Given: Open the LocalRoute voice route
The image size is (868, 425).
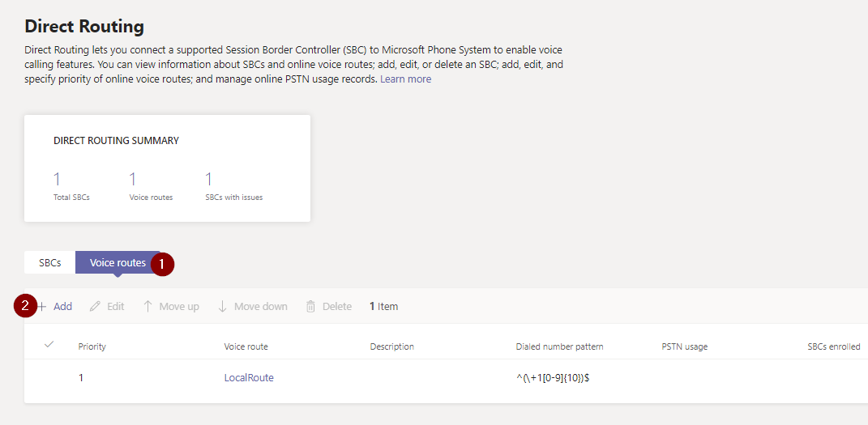Looking at the screenshot, I should pos(249,378).
